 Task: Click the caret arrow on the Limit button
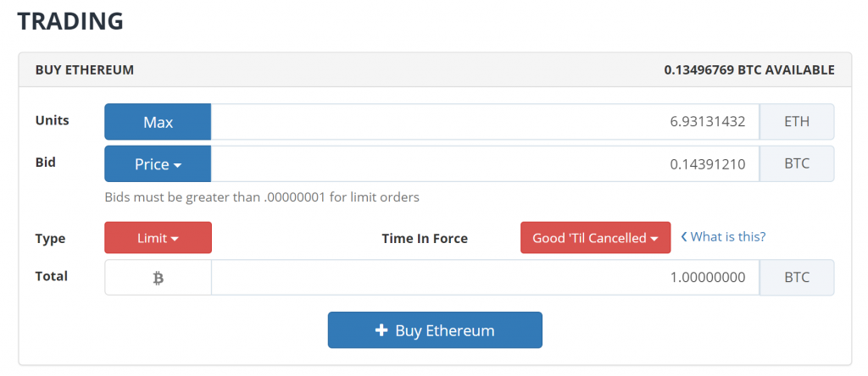tap(175, 239)
